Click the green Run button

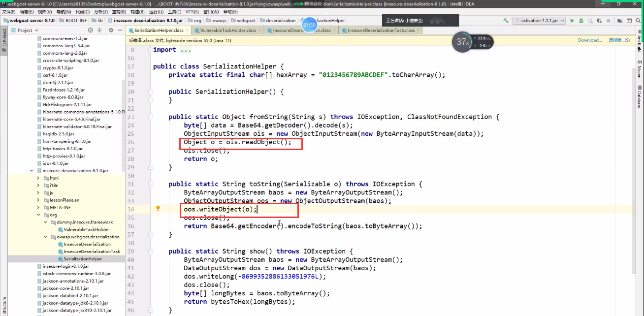[x=572, y=21]
